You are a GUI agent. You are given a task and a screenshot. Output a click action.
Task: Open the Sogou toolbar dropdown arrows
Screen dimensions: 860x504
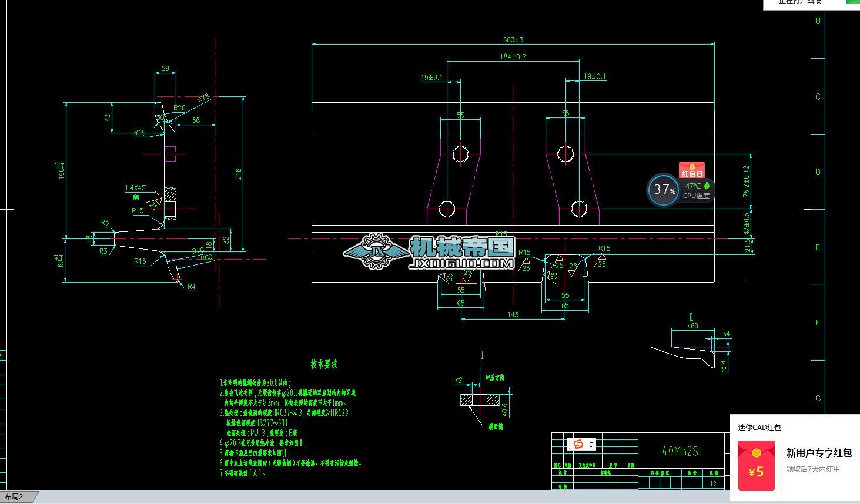click(591, 444)
